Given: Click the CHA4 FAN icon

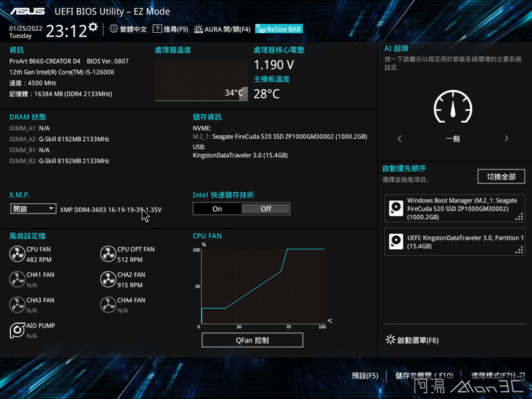Looking at the screenshot, I should tap(108, 305).
